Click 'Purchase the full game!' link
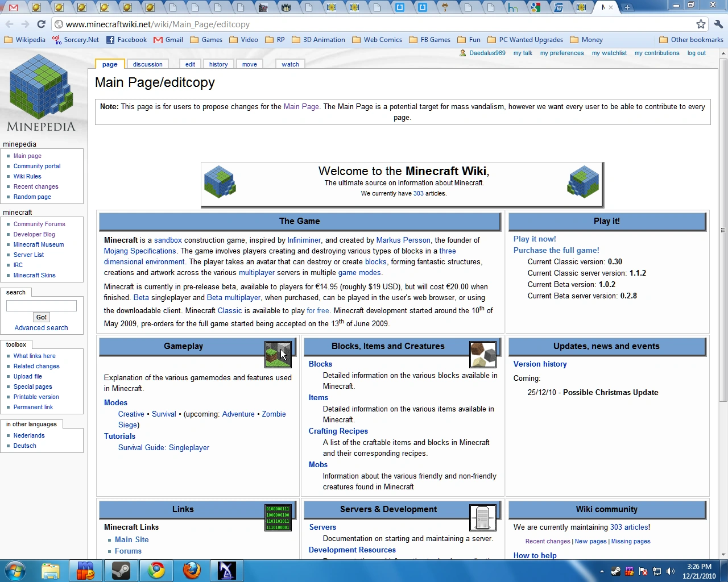Viewport: 728px width, 582px height. tap(556, 250)
